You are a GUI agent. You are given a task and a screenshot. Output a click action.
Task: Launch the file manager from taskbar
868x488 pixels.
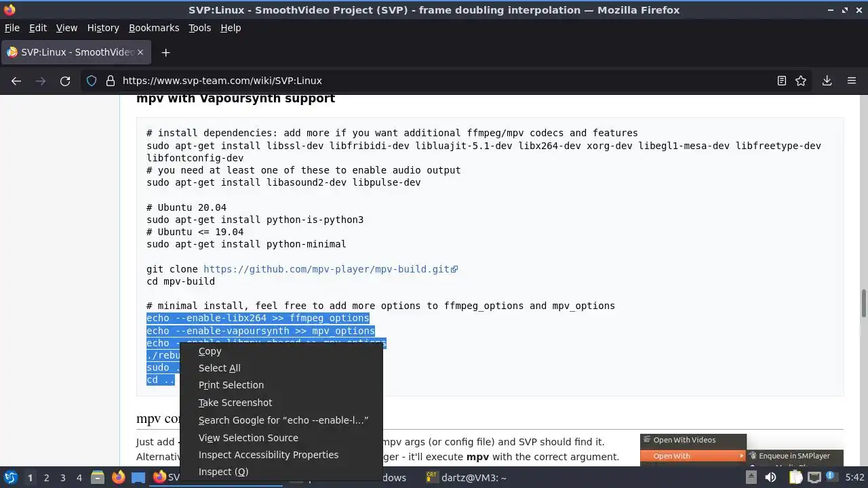coord(98,478)
